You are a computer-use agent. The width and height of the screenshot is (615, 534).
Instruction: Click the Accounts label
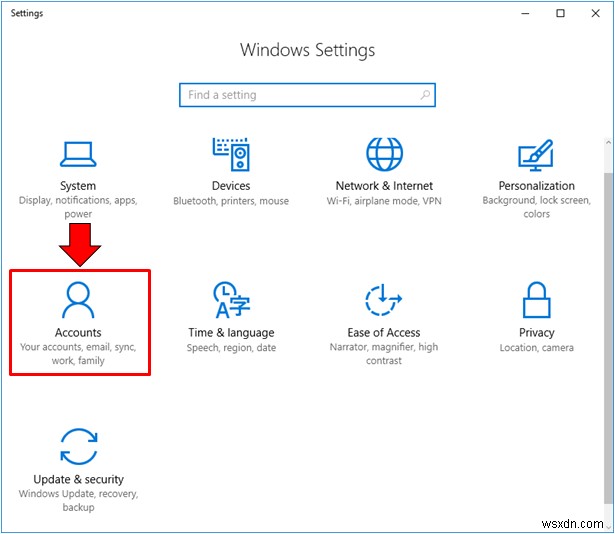point(78,332)
